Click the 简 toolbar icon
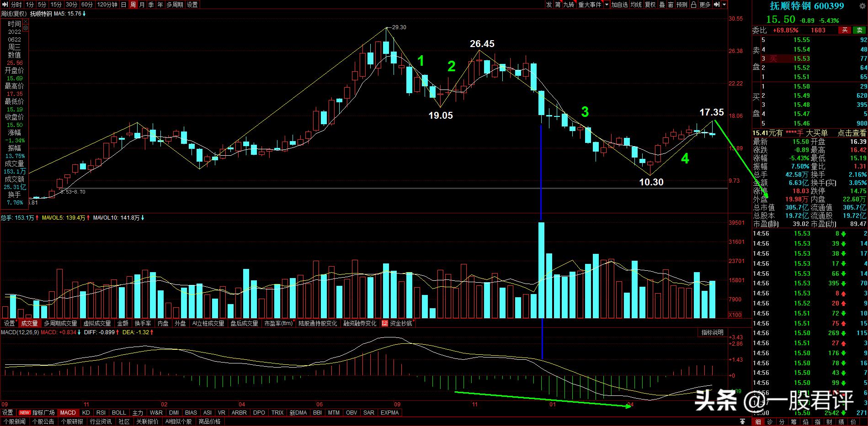 (x=558, y=5)
